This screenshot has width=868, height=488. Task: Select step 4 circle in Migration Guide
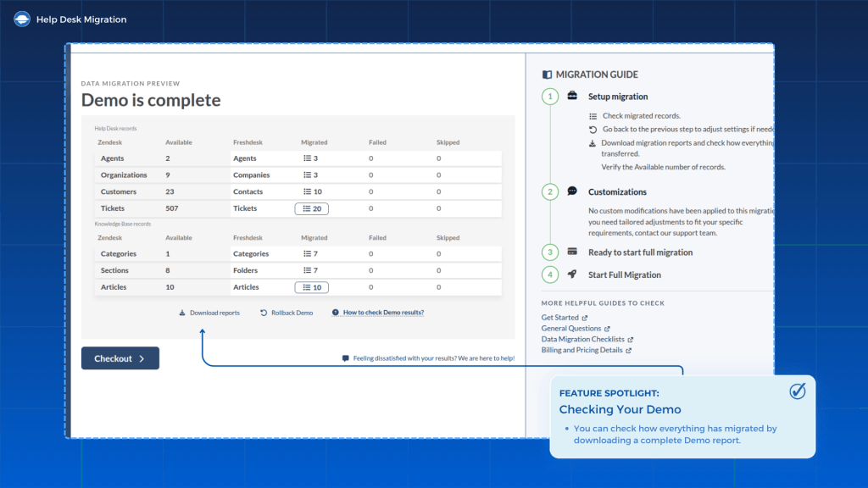pyautogui.click(x=549, y=274)
